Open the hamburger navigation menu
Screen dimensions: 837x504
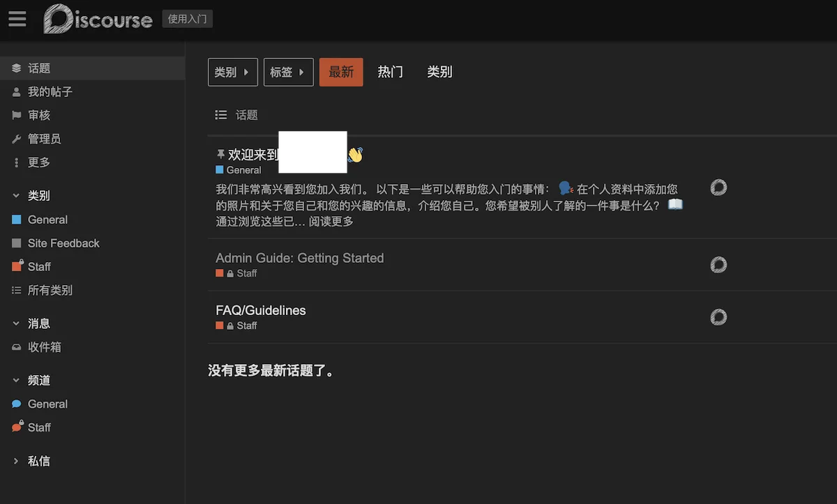17,19
